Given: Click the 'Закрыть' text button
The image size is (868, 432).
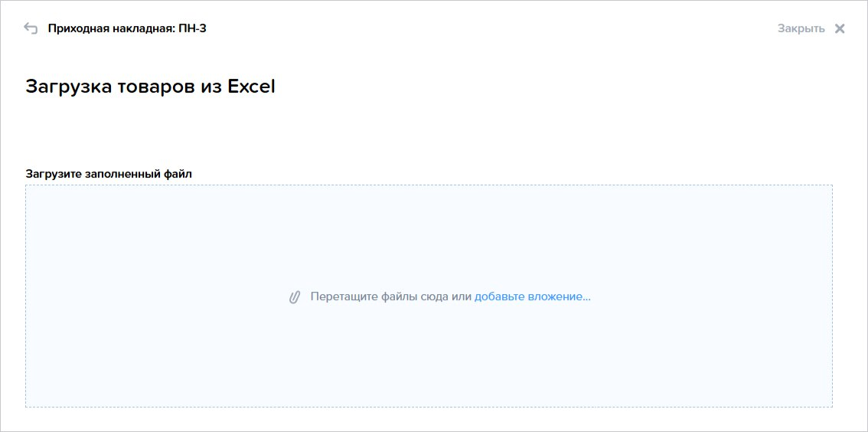Looking at the screenshot, I should 801,29.
